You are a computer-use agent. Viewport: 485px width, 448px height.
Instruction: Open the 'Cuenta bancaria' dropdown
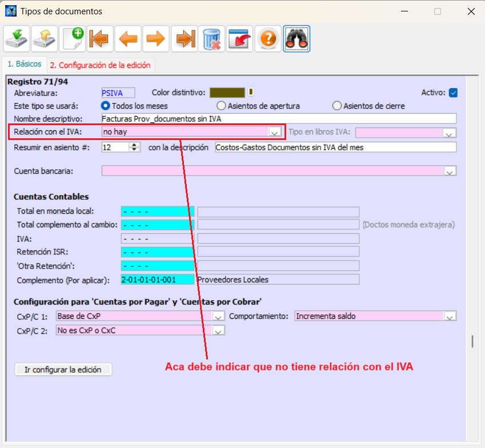click(x=450, y=171)
